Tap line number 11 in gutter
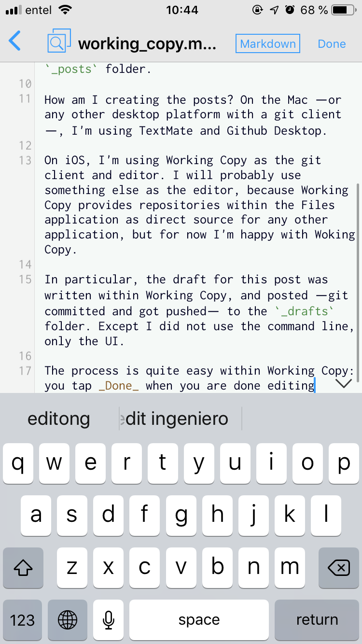 click(25, 99)
